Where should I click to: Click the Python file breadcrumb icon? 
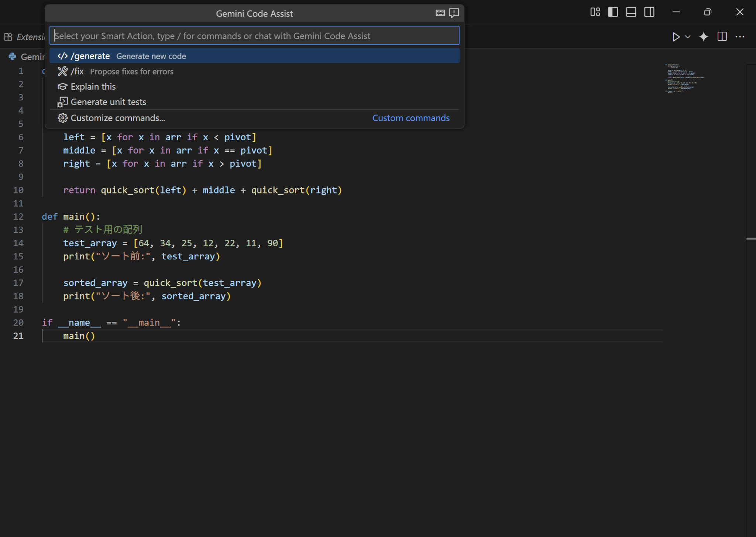click(x=13, y=56)
